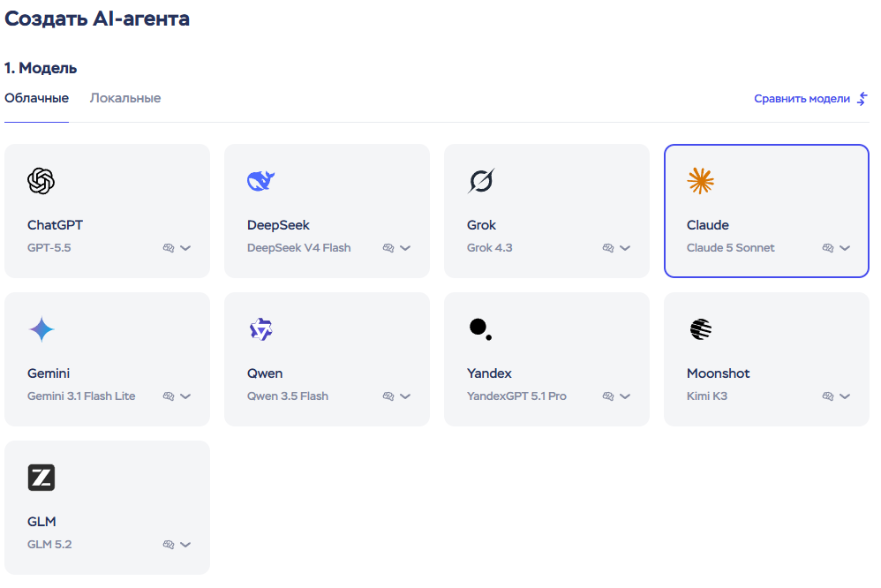
Task: Click the Qwen logo icon
Action: [260, 329]
